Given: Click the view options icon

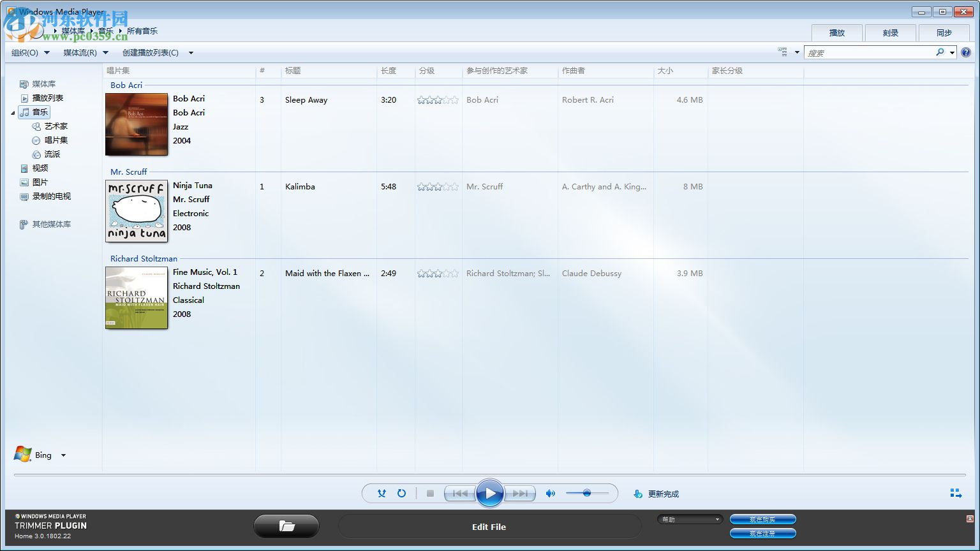Looking at the screenshot, I should (783, 52).
